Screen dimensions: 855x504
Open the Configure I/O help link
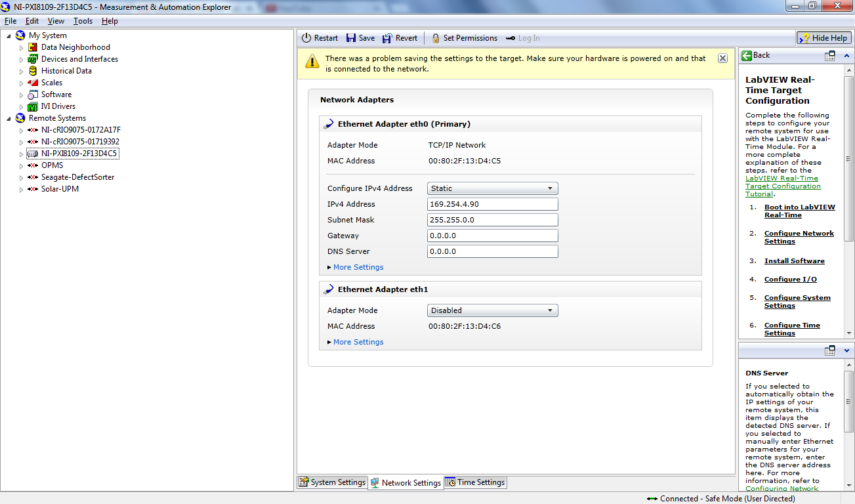[x=790, y=279]
